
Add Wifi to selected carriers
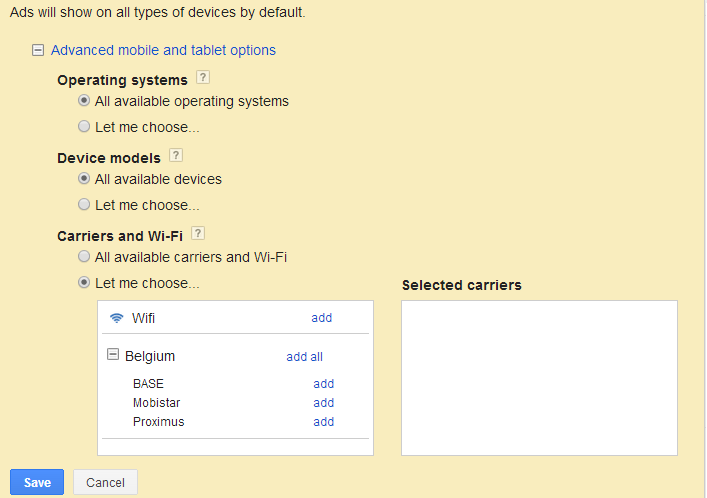[x=321, y=318]
